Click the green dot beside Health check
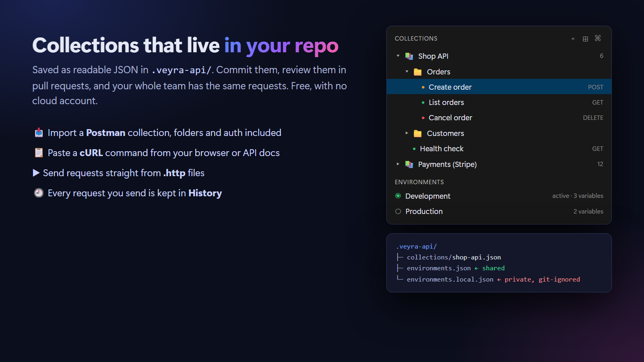 click(414, 149)
